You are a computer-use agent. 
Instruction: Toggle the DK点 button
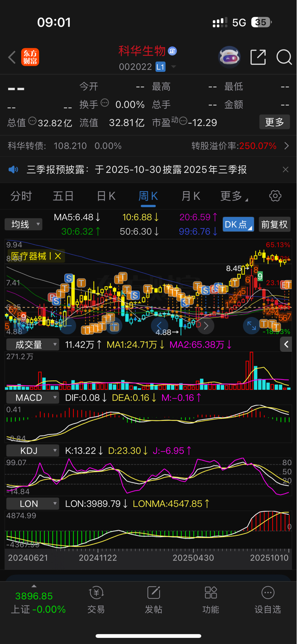click(238, 224)
